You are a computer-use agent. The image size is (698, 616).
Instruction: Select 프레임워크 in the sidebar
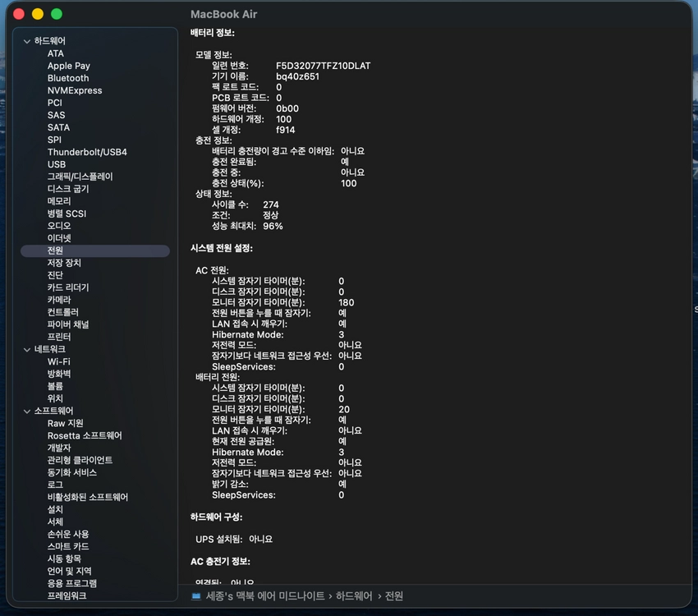point(67,595)
